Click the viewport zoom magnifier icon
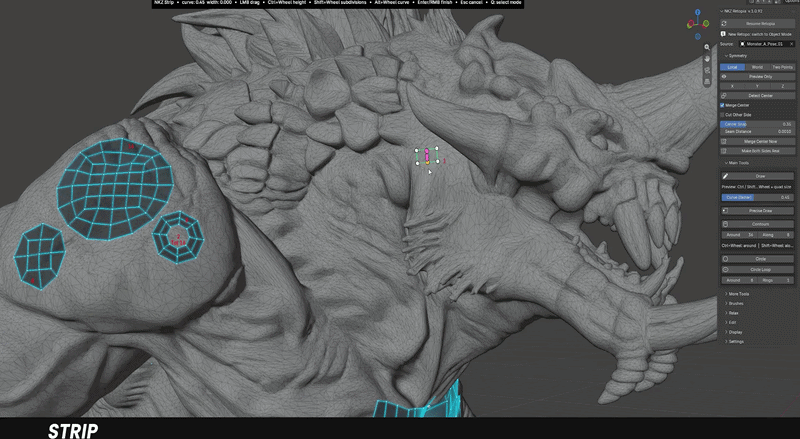The width and height of the screenshot is (800, 439). [707, 47]
